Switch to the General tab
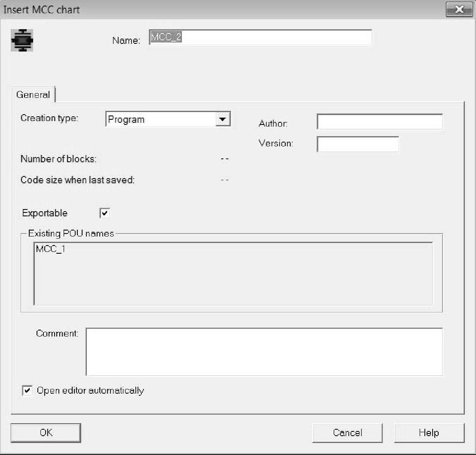 [x=33, y=94]
